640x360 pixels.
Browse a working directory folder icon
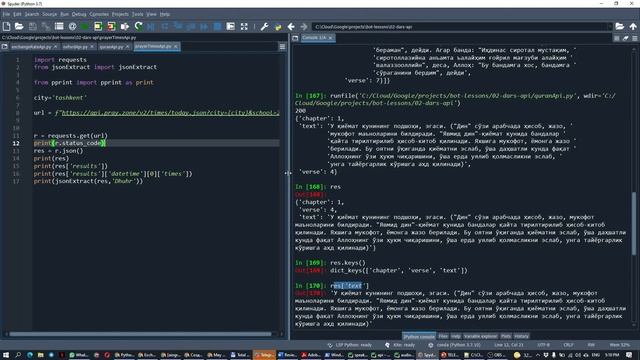620,27
